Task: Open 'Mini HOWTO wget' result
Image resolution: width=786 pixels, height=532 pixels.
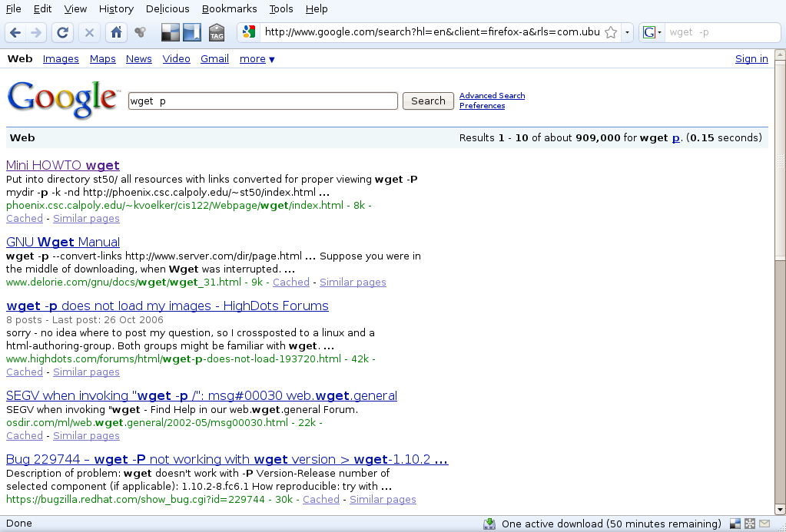Action: [x=63, y=165]
